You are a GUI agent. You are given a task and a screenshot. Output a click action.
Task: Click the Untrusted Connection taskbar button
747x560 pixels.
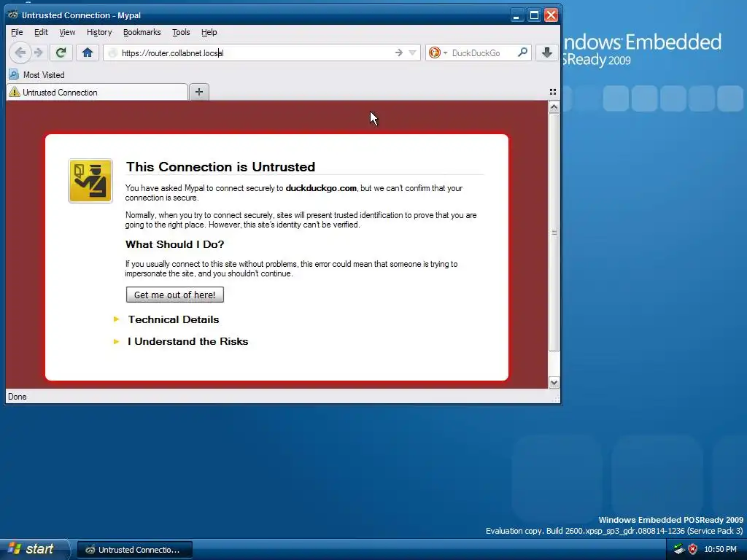coord(135,550)
